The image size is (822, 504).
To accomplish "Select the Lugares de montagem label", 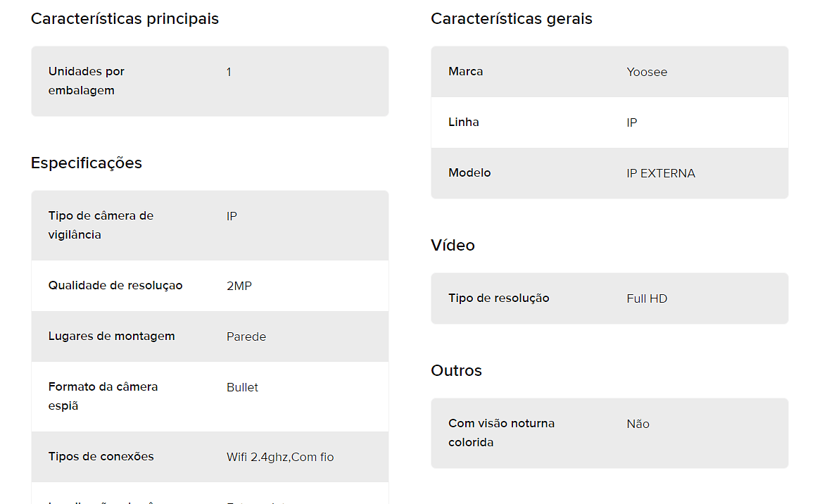I will [x=112, y=336].
